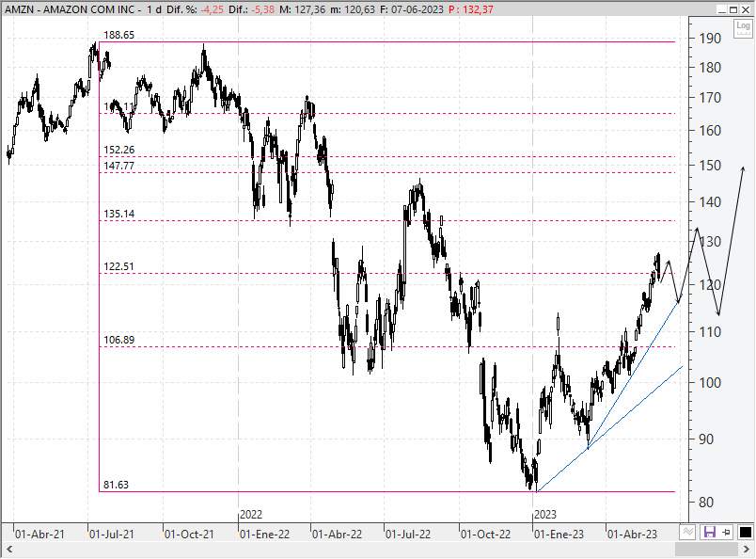The height and width of the screenshot is (559, 756).
Task: Click the 147.77 Fibonacci level label
Action: click(119, 166)
